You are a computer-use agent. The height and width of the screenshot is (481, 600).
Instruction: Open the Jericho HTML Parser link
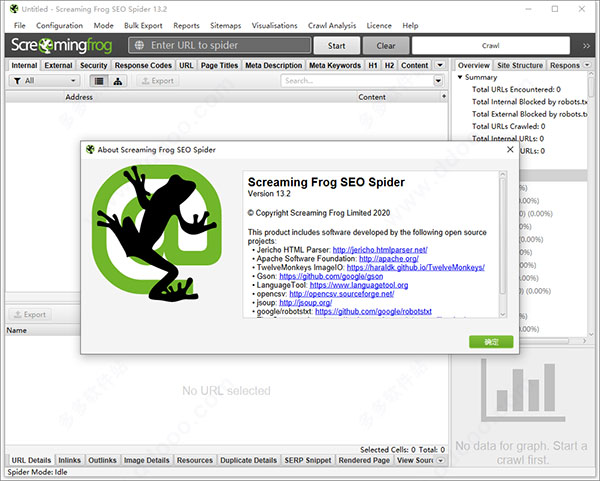380,250
